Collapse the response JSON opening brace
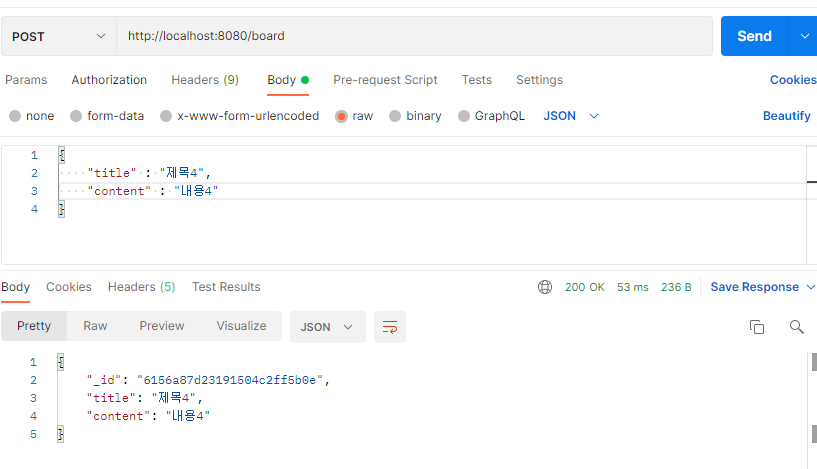The height and width of the screenshot is (469, 817). coord(60,362)
